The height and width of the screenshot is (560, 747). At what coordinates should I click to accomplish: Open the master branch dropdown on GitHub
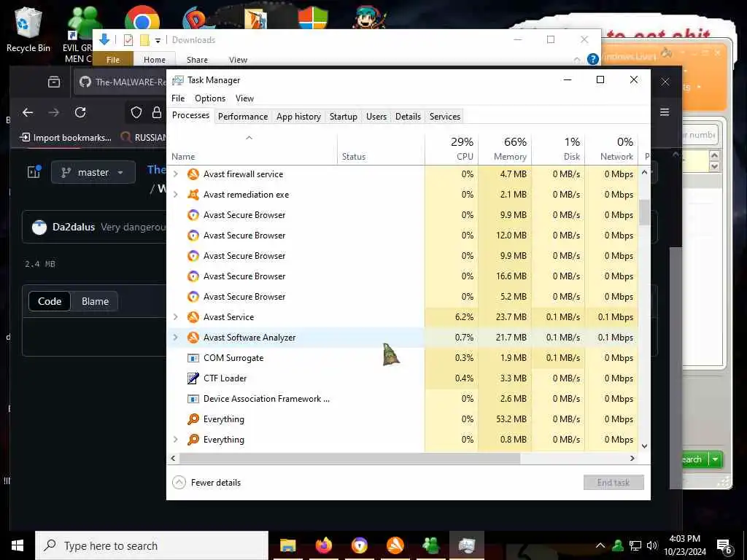pos(93,172)
